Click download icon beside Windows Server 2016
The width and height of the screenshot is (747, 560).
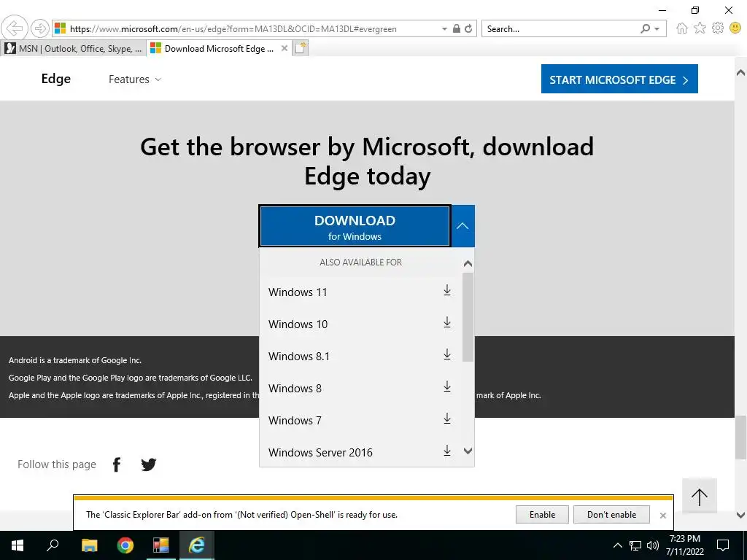[447, 451]
